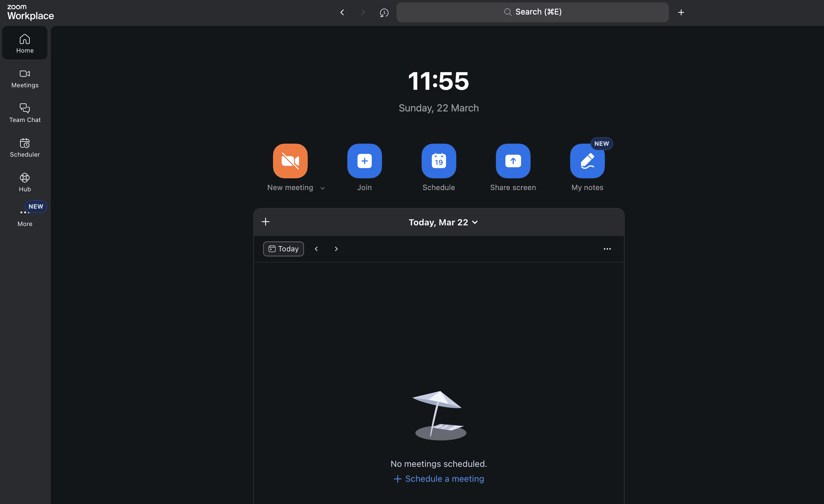
Task: Open the calendar three-dots options menu
Action: click(x=607, y=249)
